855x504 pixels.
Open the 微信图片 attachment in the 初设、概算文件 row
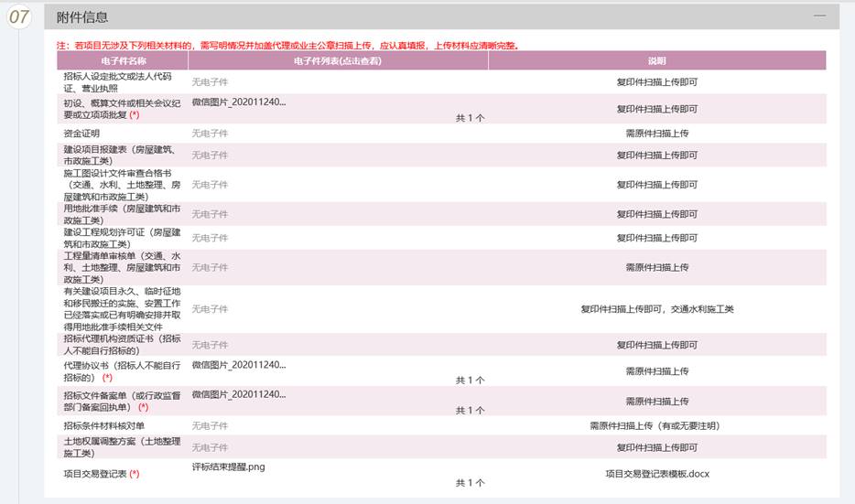[x=239, y=102]
